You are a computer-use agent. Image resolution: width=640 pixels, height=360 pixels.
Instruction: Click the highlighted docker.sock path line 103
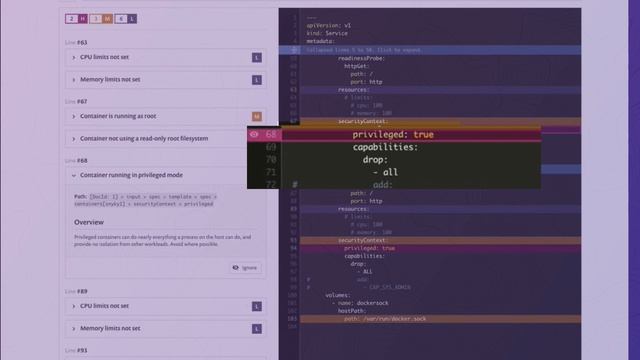coord(385,319)
